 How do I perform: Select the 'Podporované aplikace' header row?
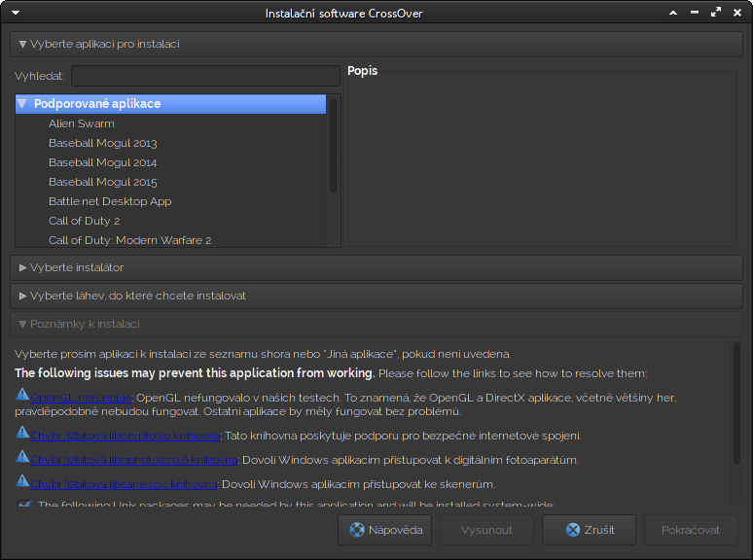(x=170, y=104)
